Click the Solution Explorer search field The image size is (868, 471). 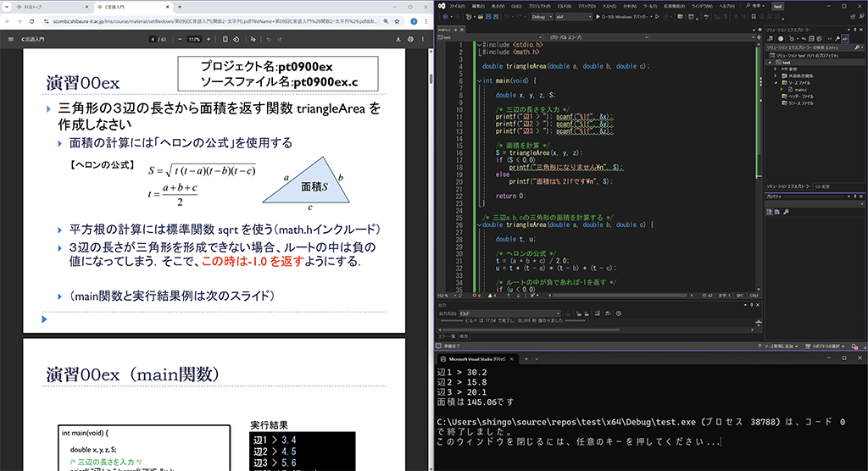tap(814, 47)
